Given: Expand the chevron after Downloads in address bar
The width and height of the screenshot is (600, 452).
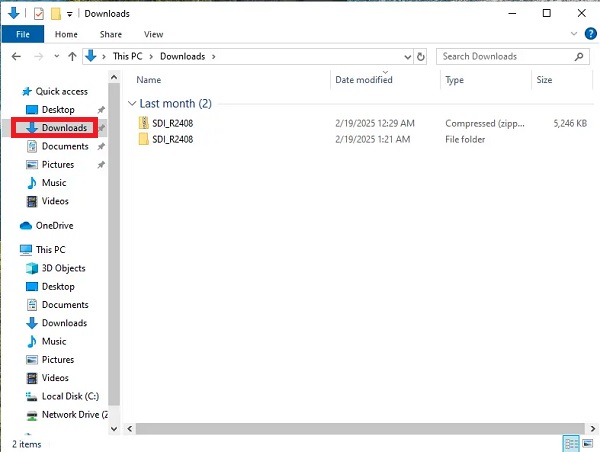Looking at the screenshot, I should (214, 57).
